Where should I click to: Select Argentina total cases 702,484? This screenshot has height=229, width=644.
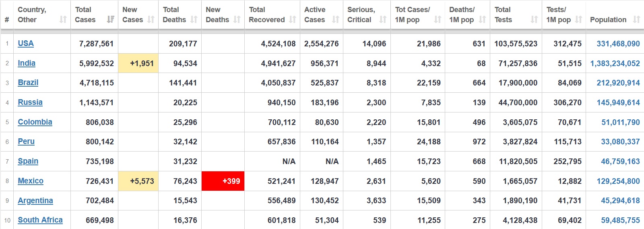[x=100, y=201]
